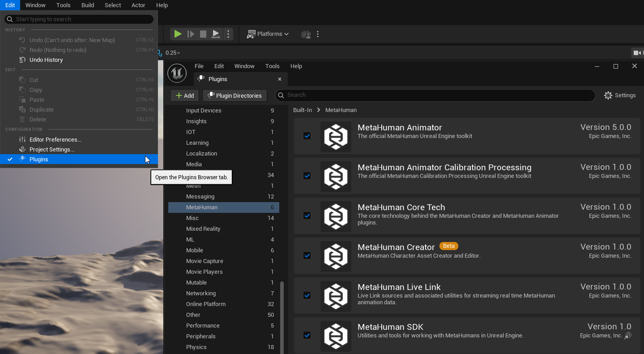Viewport: 644px width, 354px height.
Task: Toggle MetaHuman Animator Calibration Processing checkbox
Action: [307, 176]
